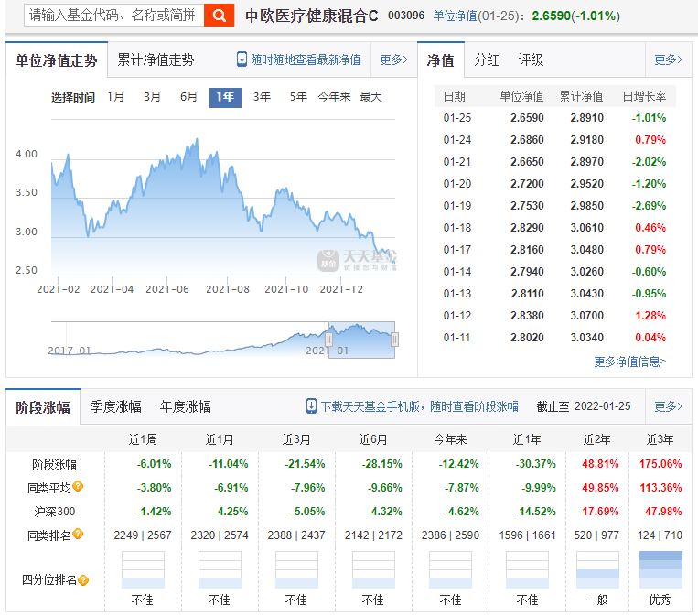Screen dimensions: 698x616
Task: Click the 今年来 stage gain -12.42%
Action: tap(458, 464)
